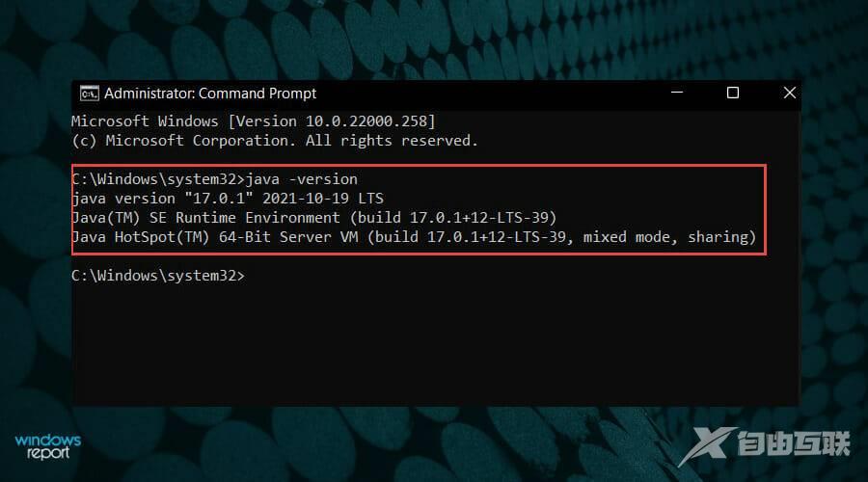Click the Microsoft Windows version line
The image size is (868, 482).
tap(254, 121)
